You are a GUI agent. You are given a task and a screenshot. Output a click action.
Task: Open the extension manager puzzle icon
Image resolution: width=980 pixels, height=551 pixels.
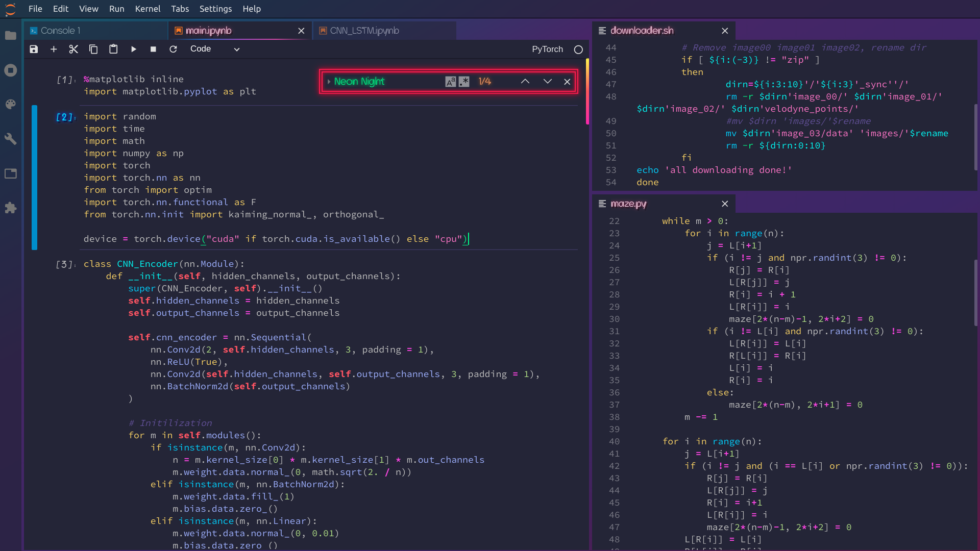(x=11, y=208)
